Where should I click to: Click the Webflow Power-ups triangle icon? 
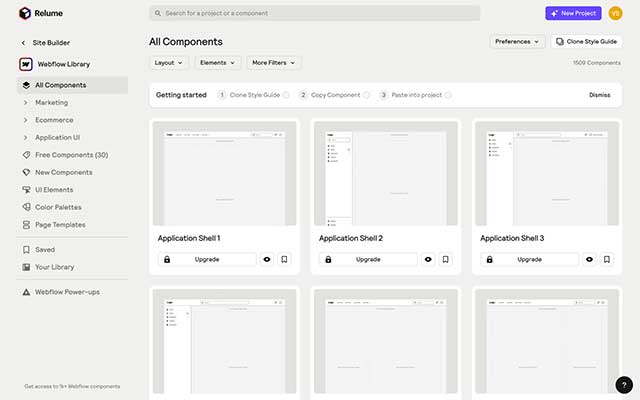click(26, 292)
